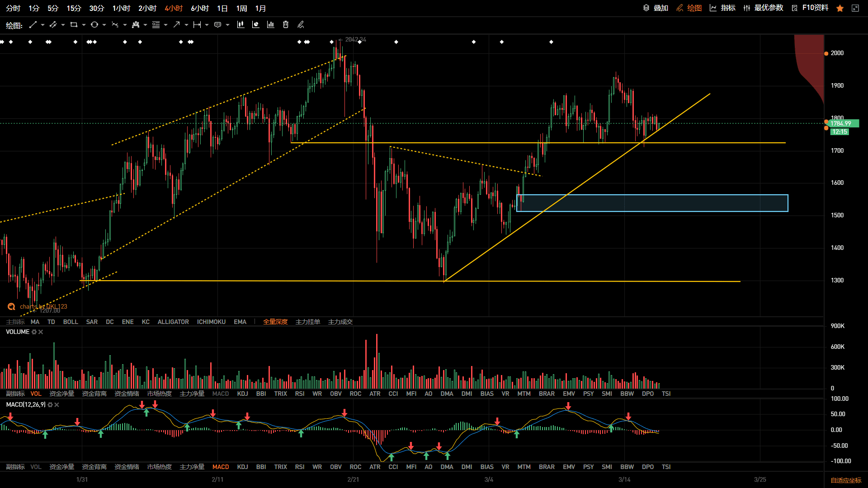The height and width of the screenshot is (488, 868).
Task: Switch to the 15分 timeframe tab
Action: pyautogui.click(x=74, y=9)
